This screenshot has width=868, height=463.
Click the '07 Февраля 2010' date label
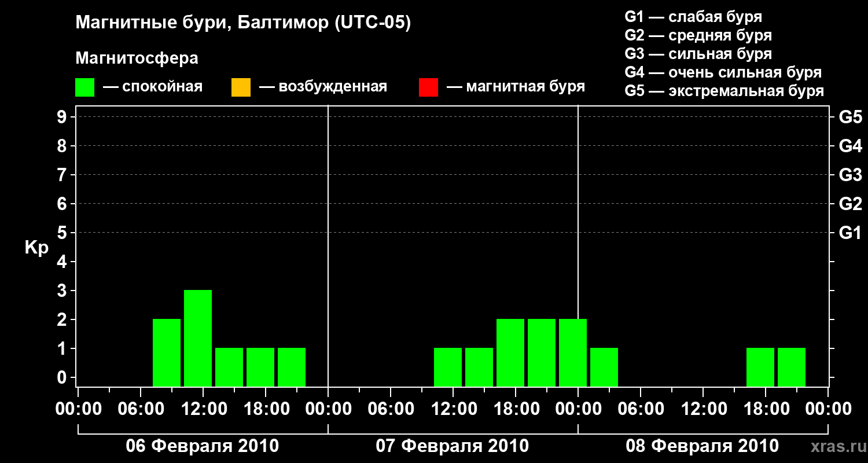[x=453, y=446]
